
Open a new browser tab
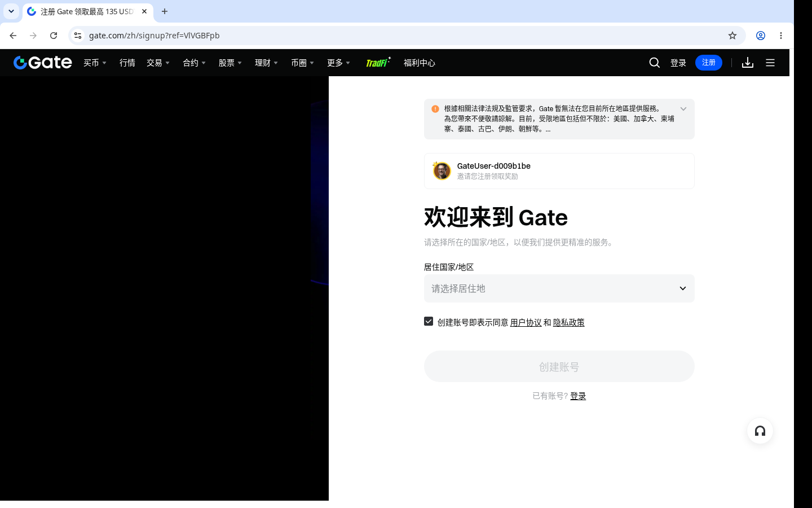(x=165, y=11)
